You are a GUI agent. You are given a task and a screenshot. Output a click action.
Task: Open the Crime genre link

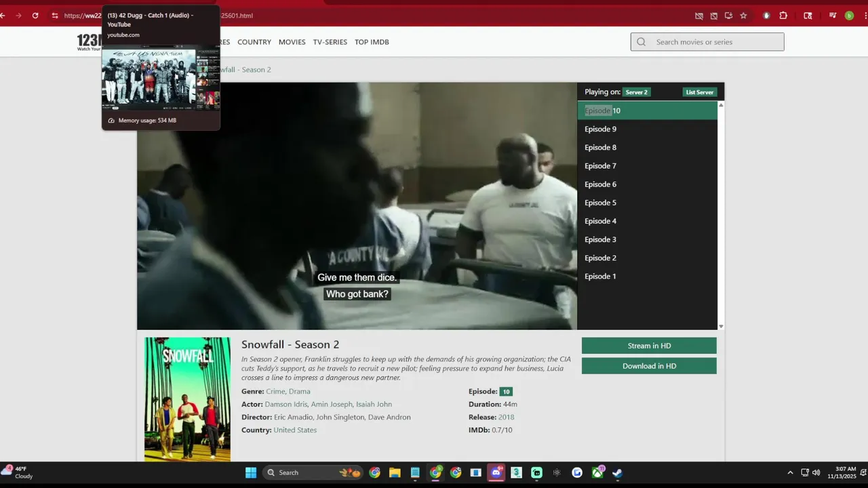[275, 391]
